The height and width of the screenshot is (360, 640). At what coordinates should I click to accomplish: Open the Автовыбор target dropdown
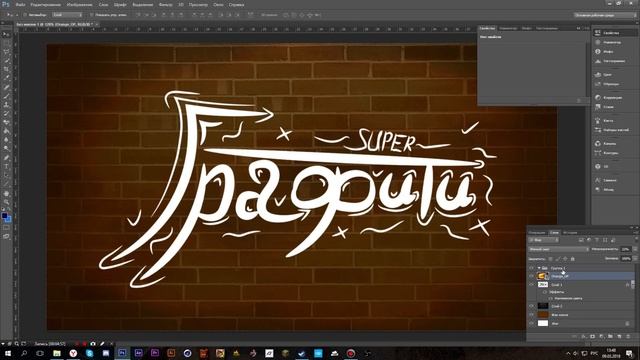pyautogui.click(x=67, y=15)
